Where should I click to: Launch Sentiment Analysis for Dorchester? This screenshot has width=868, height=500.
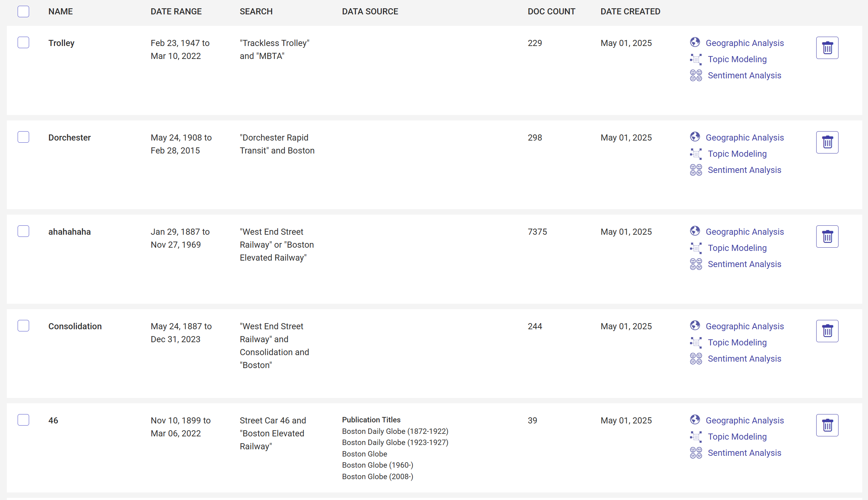[744, 170]
